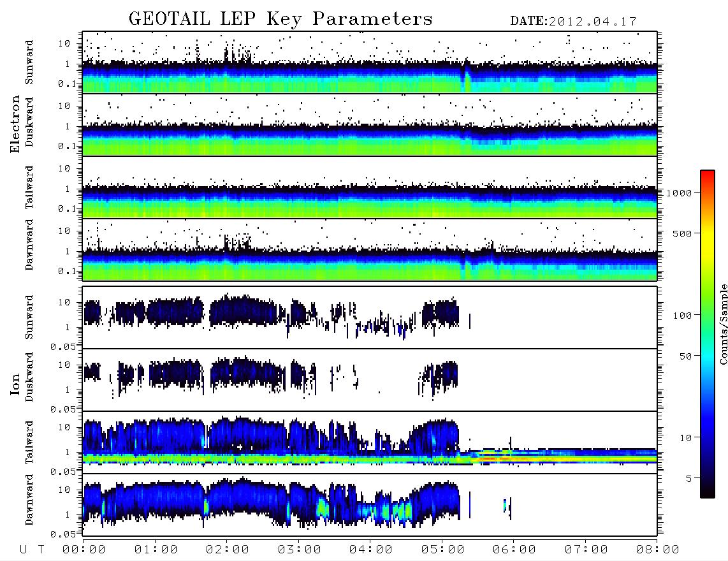Click the Electron "Duskward" panel label

click(x=29, y=122)
